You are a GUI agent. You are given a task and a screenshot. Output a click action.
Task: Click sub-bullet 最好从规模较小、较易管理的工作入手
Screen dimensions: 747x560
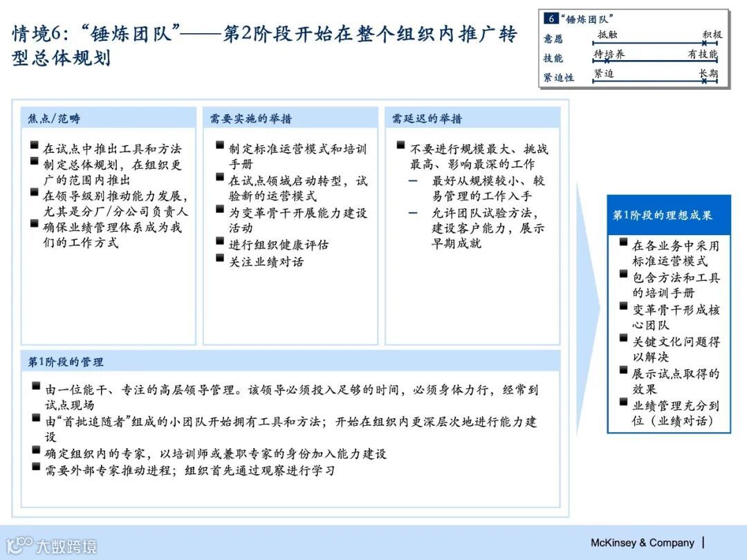(488, 188)
